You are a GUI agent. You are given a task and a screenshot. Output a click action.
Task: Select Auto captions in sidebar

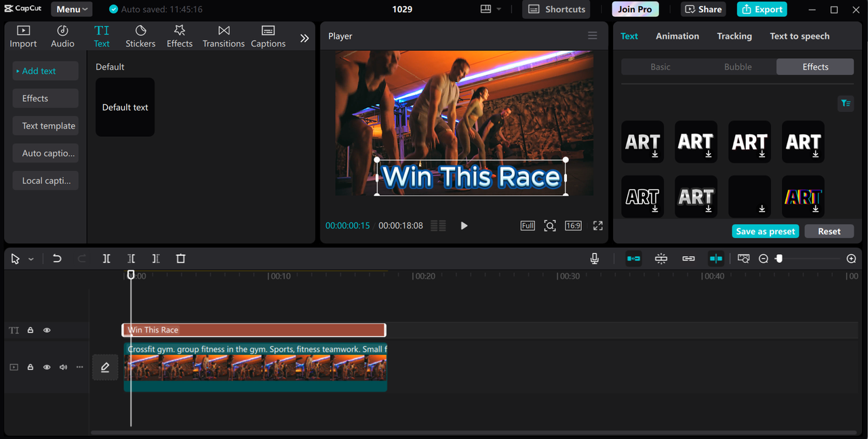coord(45,153)
